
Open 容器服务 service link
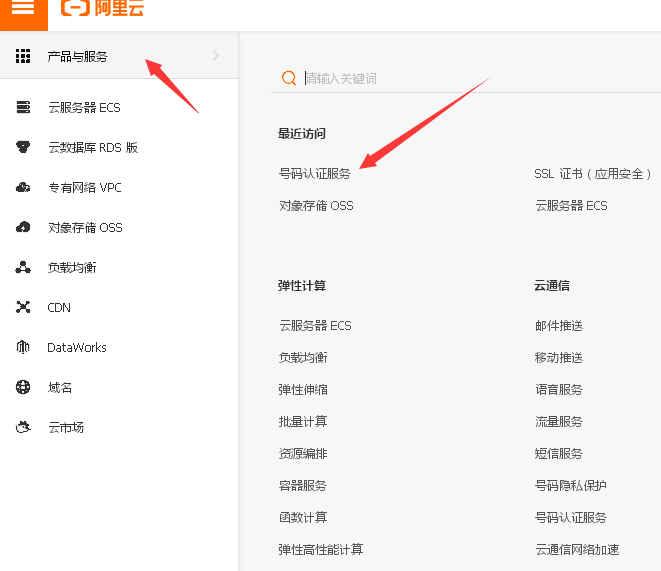coord(303,486)
